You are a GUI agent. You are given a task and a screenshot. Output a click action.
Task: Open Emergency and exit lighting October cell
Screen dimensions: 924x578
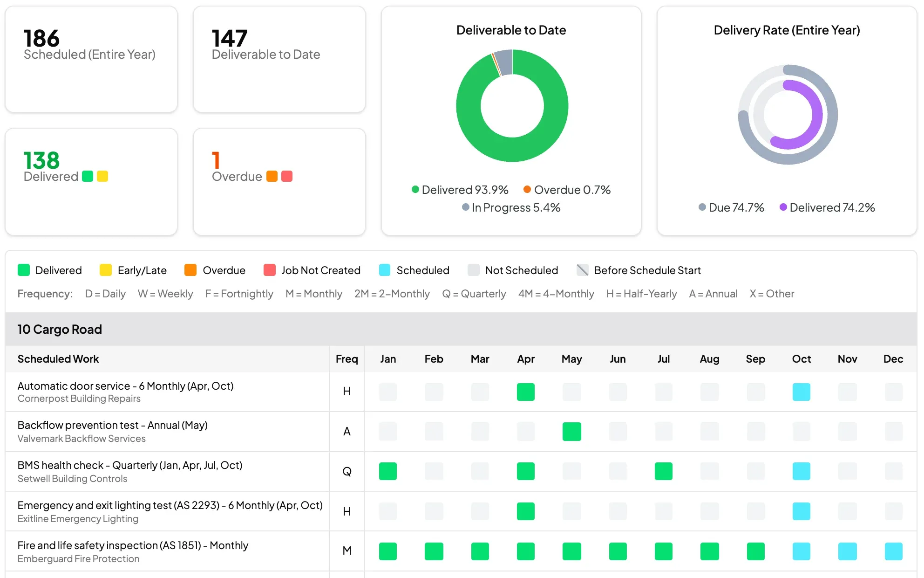(x=802, y=511)
